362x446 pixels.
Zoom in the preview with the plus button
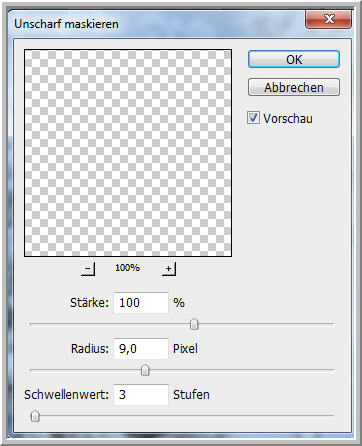169,269
